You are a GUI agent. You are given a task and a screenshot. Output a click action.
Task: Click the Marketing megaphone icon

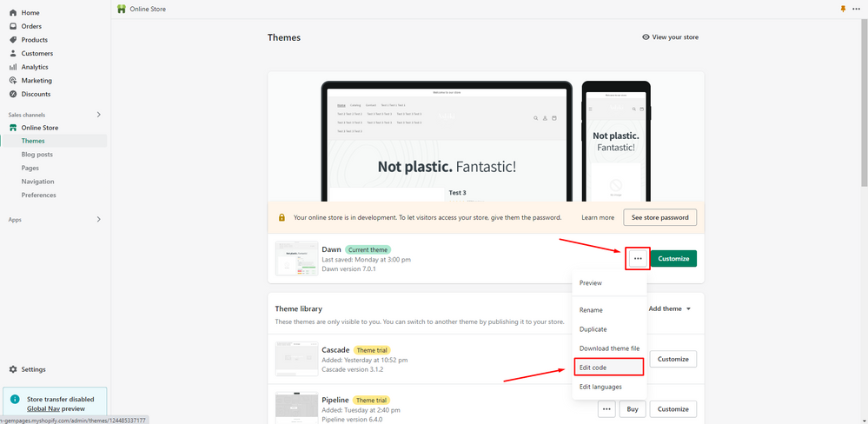[13, 81]
